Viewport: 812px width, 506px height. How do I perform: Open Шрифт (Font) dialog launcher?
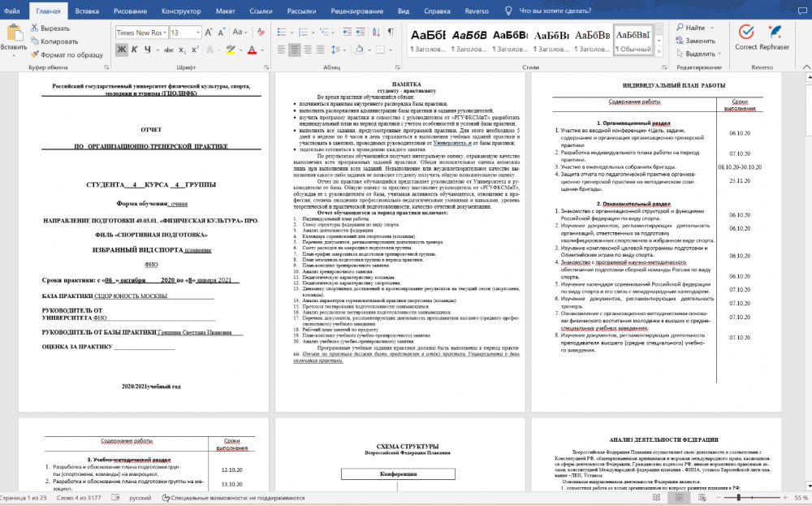pos(266,67)
